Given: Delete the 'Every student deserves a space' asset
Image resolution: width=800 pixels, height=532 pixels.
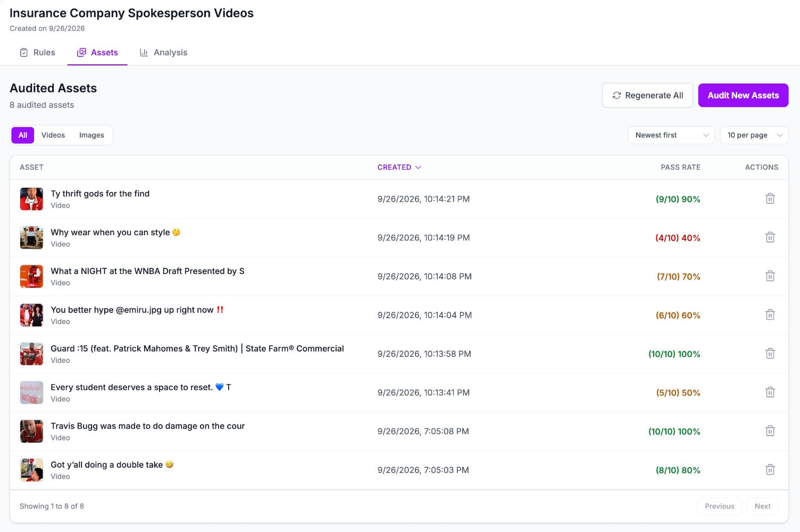Looking at the screenshot, I should point(770,392).
